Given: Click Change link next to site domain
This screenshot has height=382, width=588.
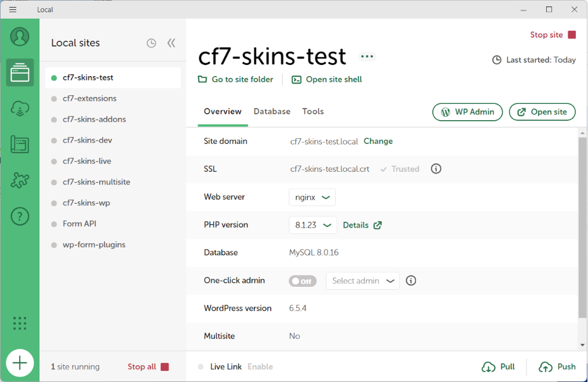Looking at the screenshot, I should click(x=378, y=141).
